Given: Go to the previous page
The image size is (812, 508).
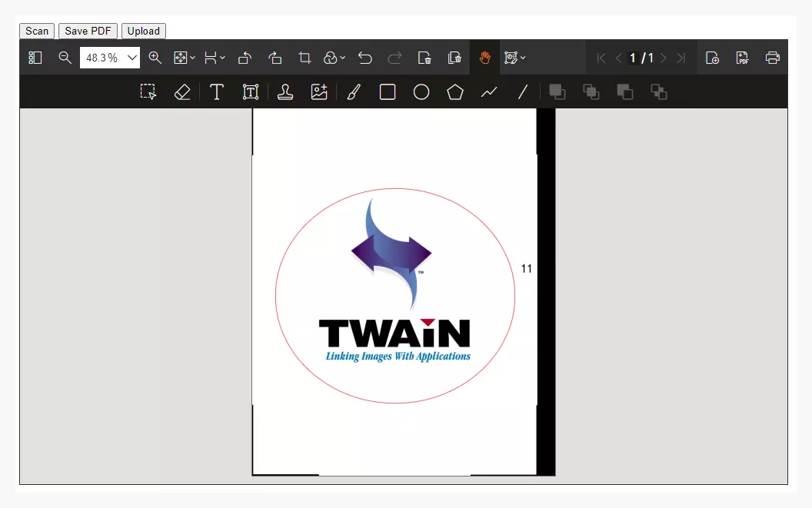Looking at the screenshot, I should coord(618,58).
